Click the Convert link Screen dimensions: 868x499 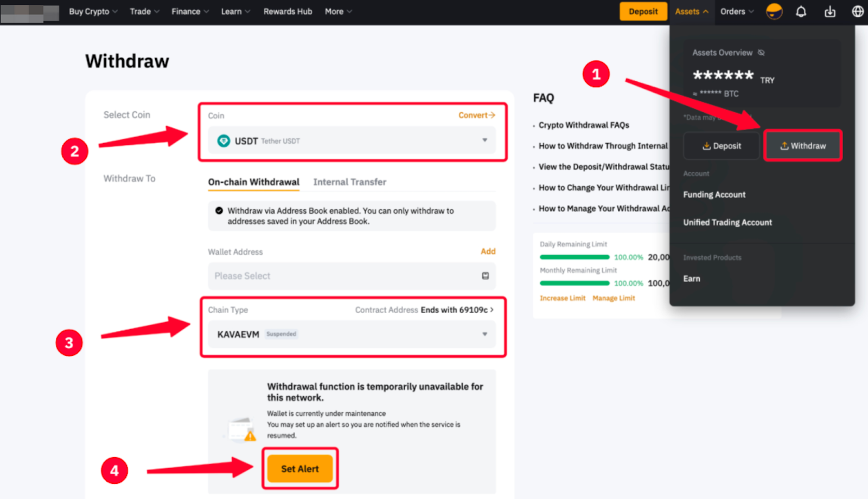tap(476, 116)
